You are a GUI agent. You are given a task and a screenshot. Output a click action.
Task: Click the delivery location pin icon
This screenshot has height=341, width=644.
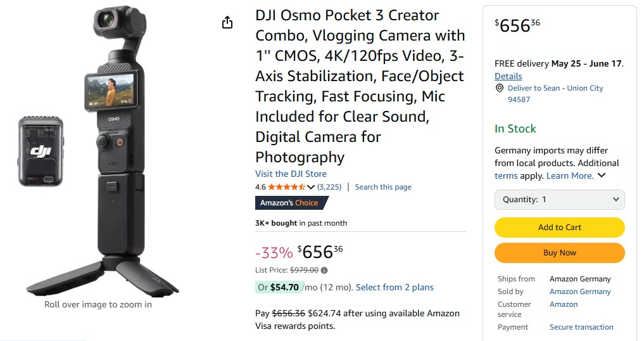[500, 88]
